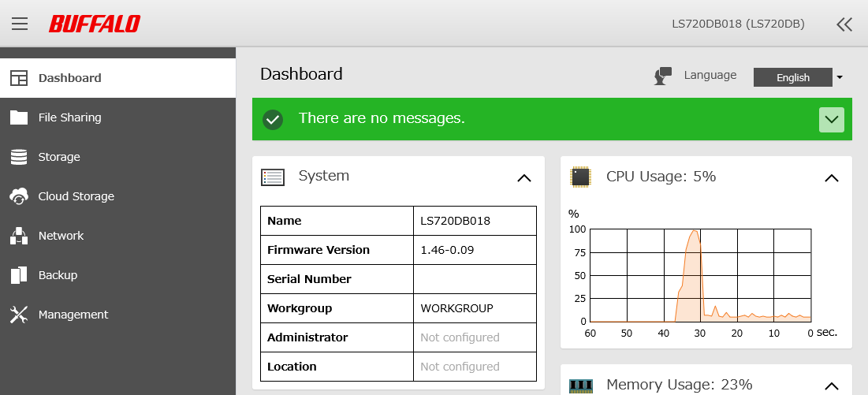The image size is (868, 395).
Task: Click the double-chevron collapse icon at top right
Action: click(x=844, y=24)
